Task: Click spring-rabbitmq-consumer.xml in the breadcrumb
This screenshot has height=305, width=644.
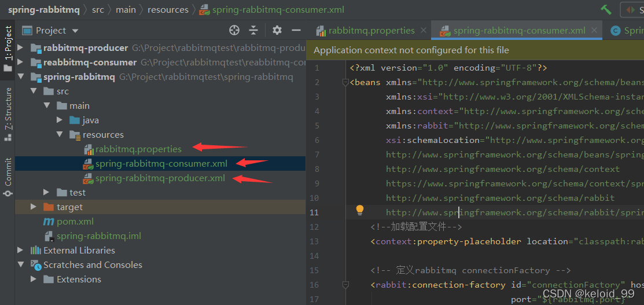Action: point(278,10)
